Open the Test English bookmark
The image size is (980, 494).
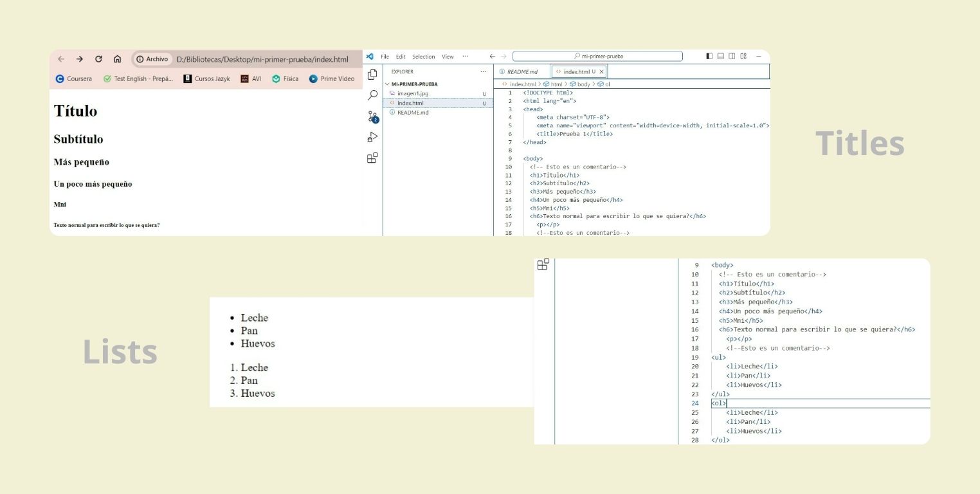click(x=138, y=78)
